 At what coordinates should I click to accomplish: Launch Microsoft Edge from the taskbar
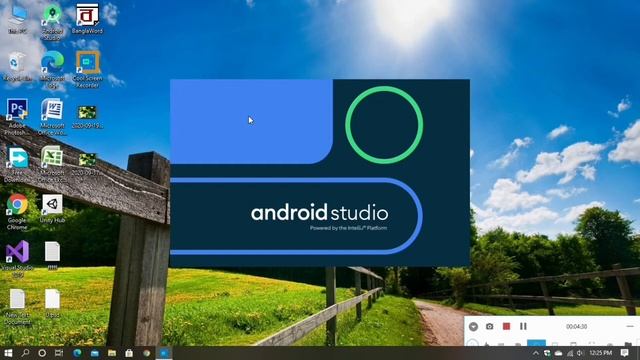[x=77, y=353]
